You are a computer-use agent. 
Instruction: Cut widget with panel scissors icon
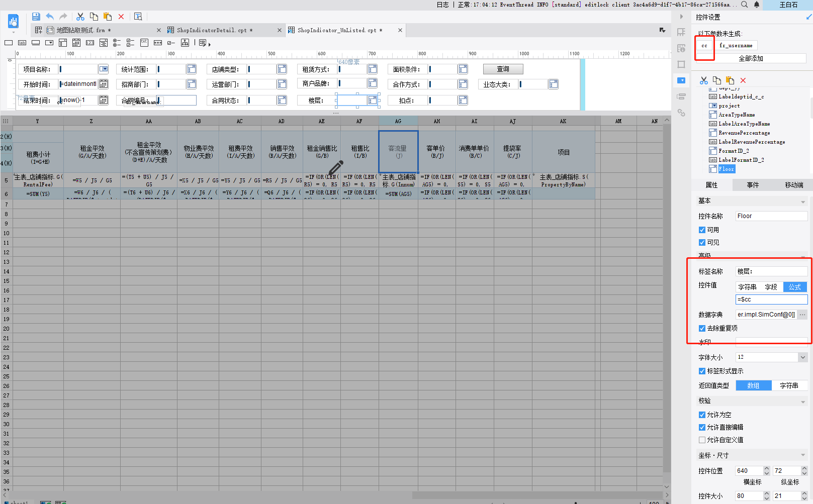click(x=704, y=80)
